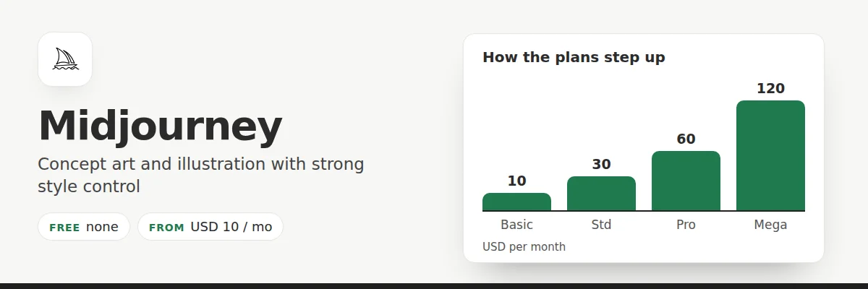Select the Std plan bar
Image resolution: width=868 pixels, height=289 pixels.
point(601,194)
